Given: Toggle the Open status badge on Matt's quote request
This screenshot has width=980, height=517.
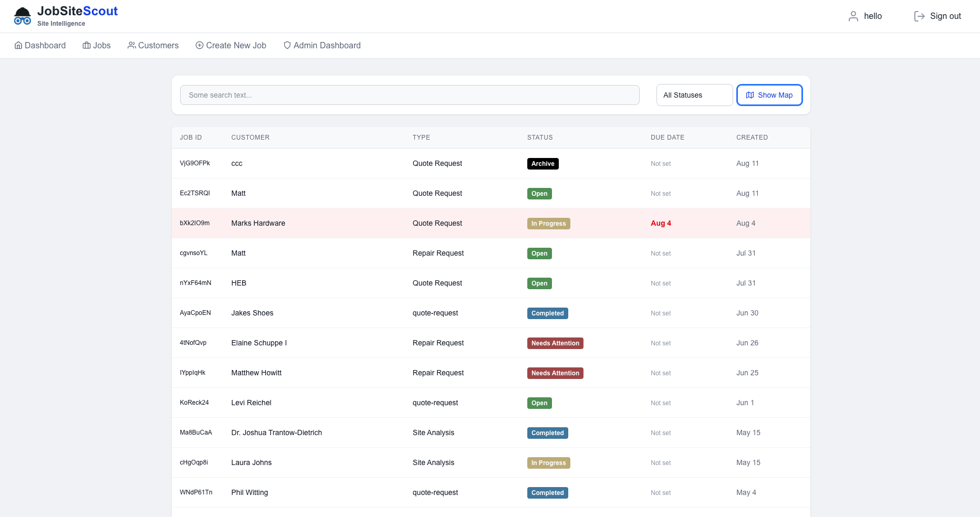Looking at the screenshot, I should [x=539, y=193].
